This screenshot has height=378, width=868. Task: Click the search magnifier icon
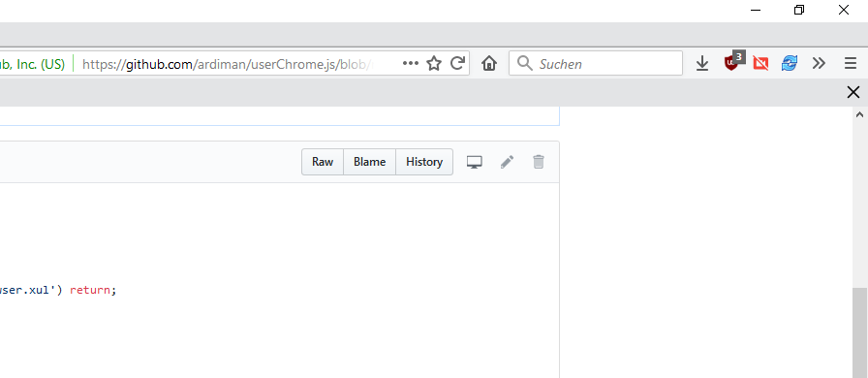(x=524, y=63)
